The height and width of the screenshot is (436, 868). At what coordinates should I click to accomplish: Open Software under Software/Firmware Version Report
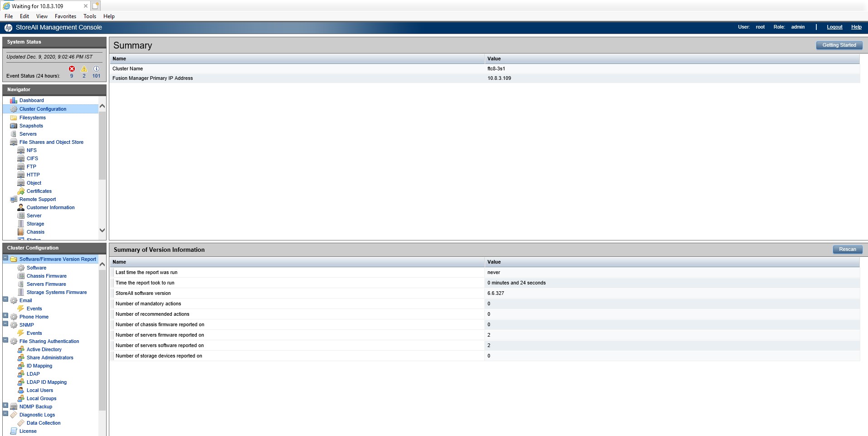pyautogui.click(x=35, y=268)
